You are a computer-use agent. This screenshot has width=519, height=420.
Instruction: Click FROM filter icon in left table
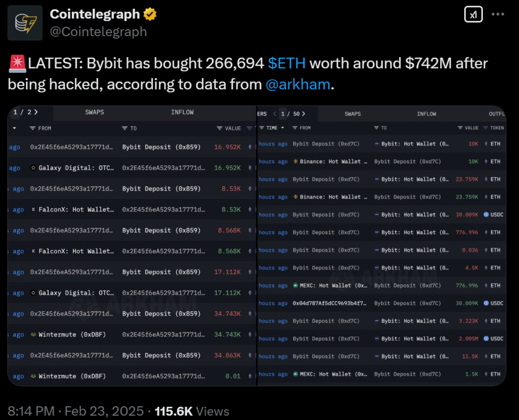coord(32,128)
